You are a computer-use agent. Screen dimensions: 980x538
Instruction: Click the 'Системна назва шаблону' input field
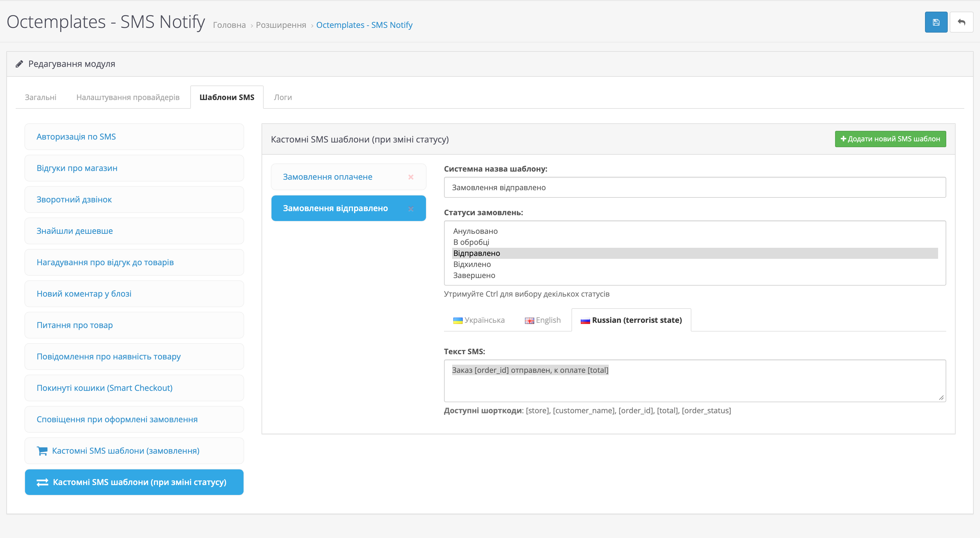coord(694,188)
